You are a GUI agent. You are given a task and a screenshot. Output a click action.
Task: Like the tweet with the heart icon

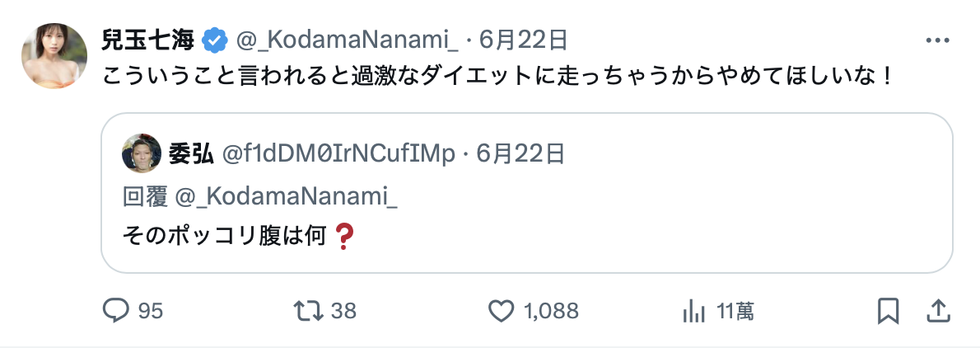501,310
